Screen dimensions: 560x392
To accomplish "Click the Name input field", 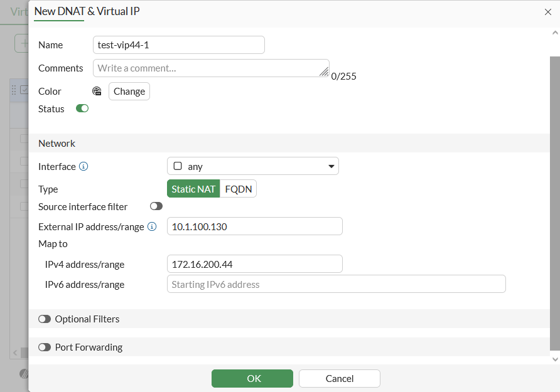I will pos(179,45).
